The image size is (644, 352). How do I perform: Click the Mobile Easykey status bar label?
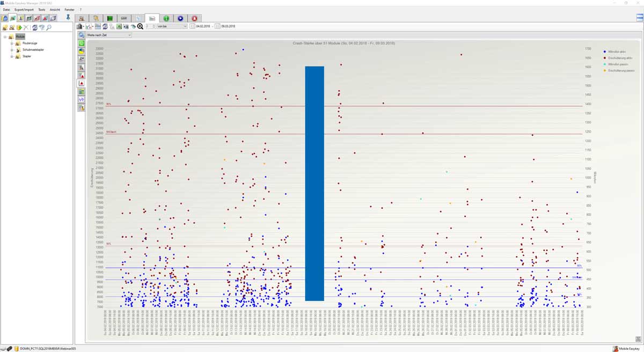630,349
